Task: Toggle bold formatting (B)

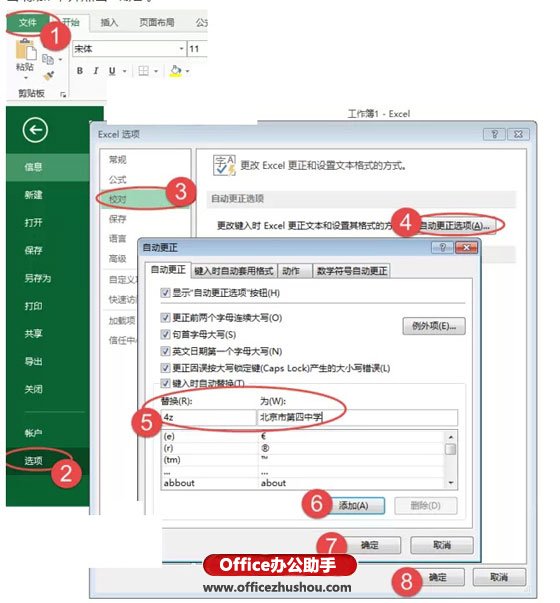Action: [80, 71]
